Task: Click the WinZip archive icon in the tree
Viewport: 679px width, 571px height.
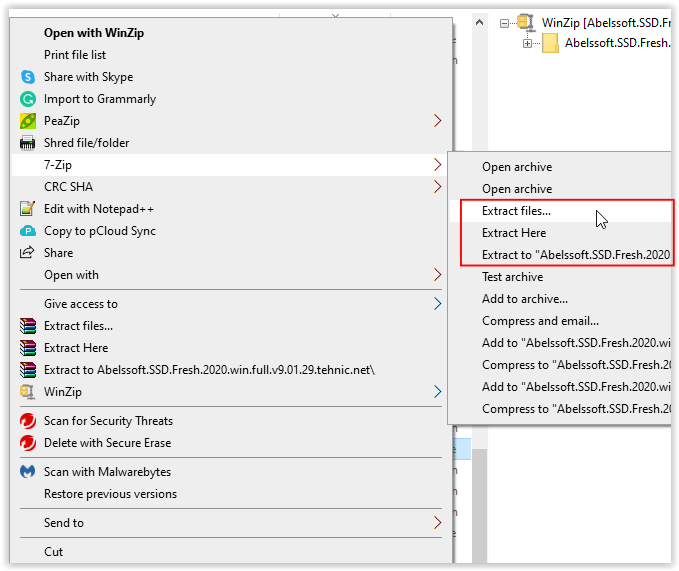Action: 525,22
